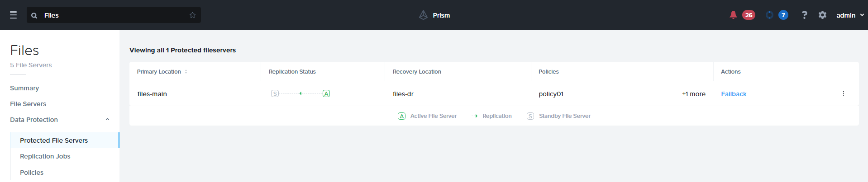The width and height of the screenshot is (868, 182).
Task: Show the +1 more policies
Action: pos(694,94)
